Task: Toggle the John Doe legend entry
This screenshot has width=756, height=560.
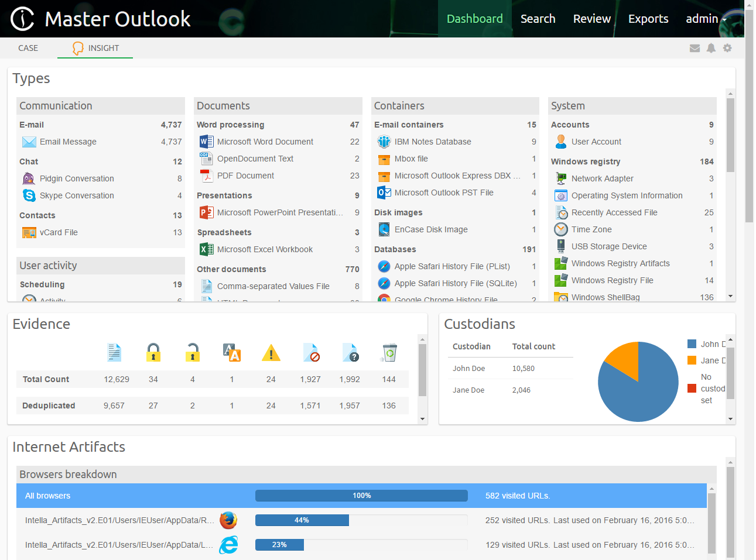Action: [707, 344]
